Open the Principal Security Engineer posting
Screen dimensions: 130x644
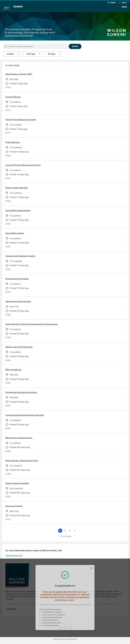coord(17,279)
